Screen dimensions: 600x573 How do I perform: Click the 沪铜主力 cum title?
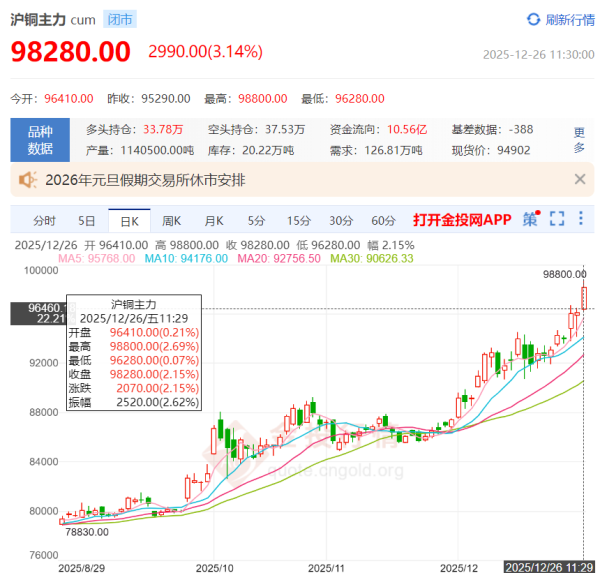(x=53, y=20)
